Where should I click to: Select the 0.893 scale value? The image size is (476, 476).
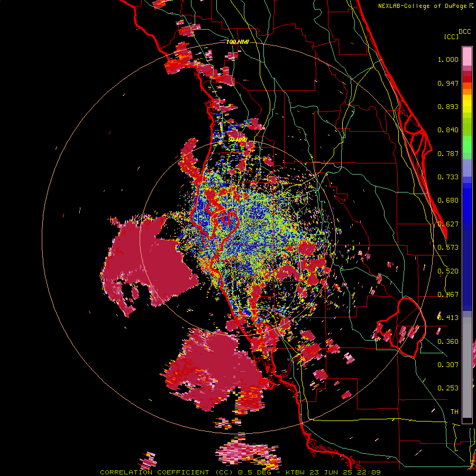coord(448,106)
